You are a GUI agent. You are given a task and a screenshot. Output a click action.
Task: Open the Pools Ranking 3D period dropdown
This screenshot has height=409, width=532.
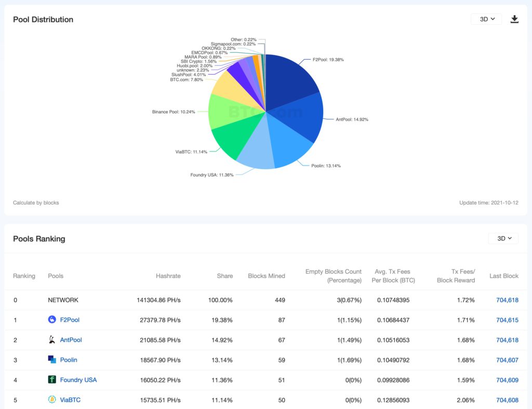pos(503,239)
